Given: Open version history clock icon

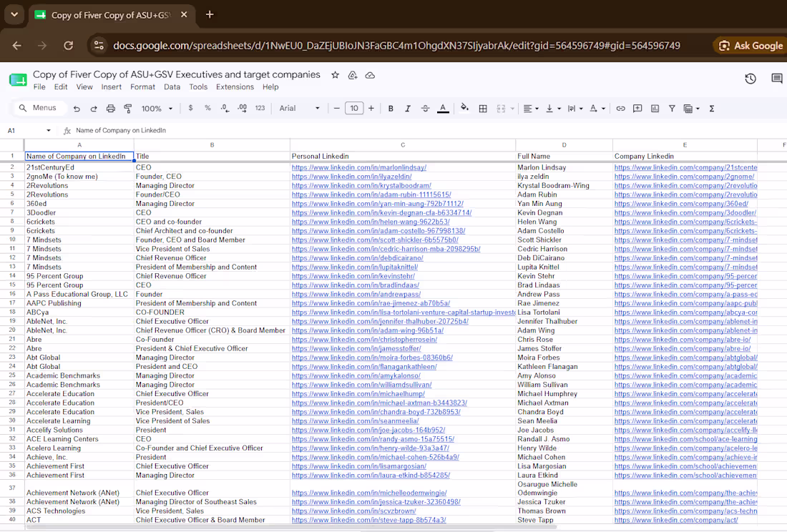Looking at the screenshot, I should pyautogui.click(x=751, y=79).
